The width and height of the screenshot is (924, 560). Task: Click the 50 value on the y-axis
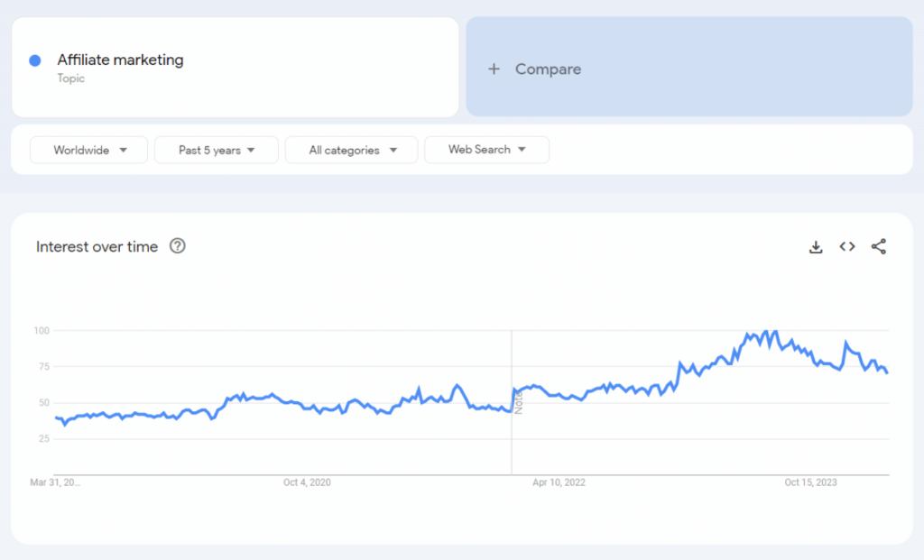click(x=43, y=403)
